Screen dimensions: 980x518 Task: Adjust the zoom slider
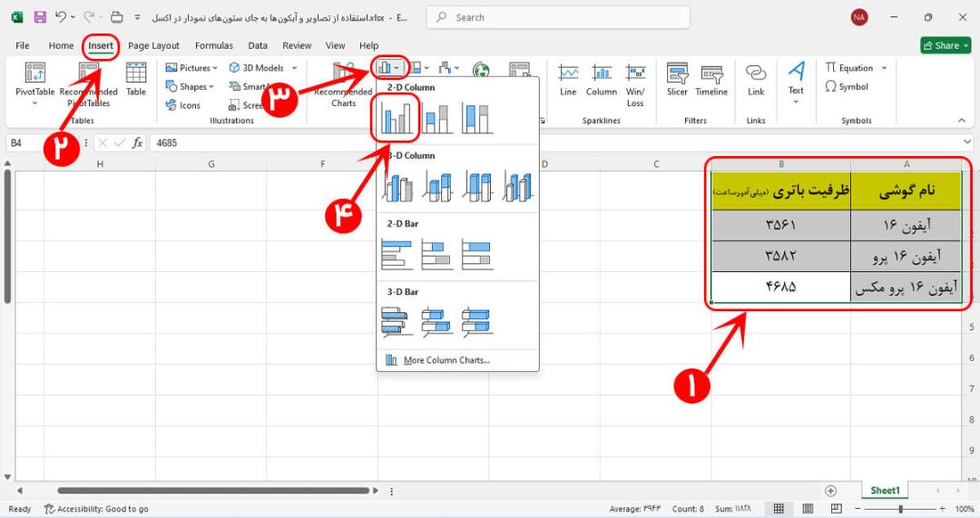coord(901,509)
